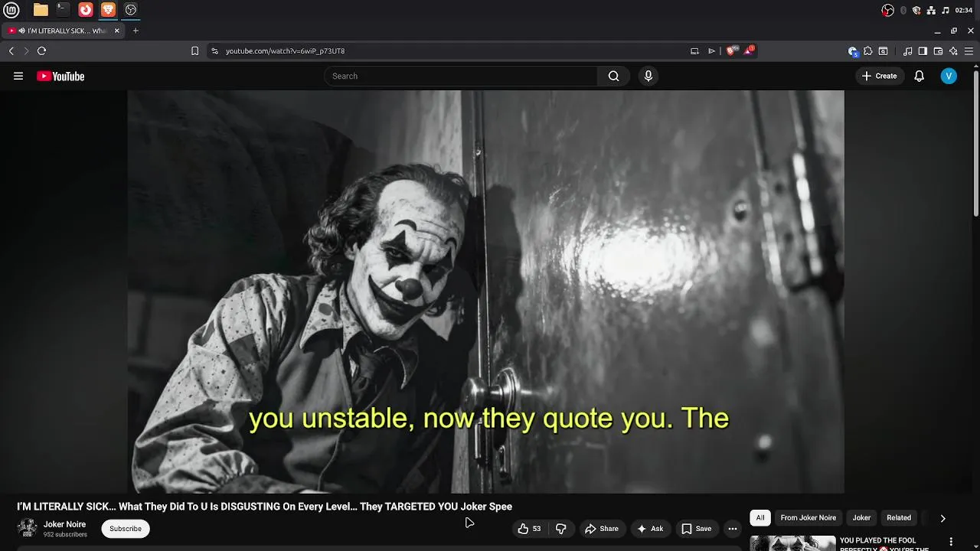This screenshot has width=980, height=551.
Task: Click the YouTube search magnifier button
Action: tap(613, 76)
